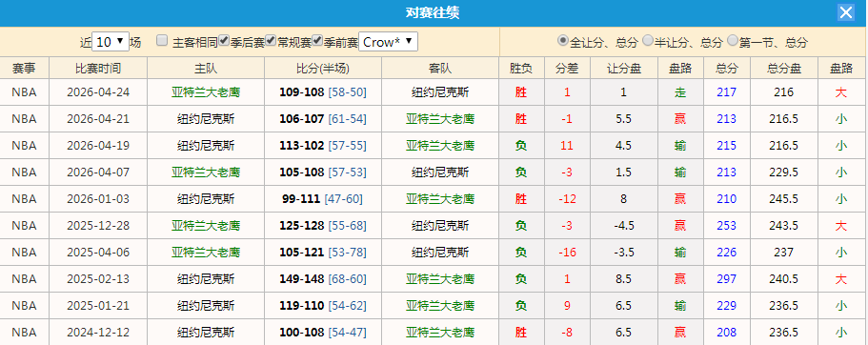Select the 半让分、总分 radio option
The width and height of the screenshot is (868, 345).
tap(647, 40)
